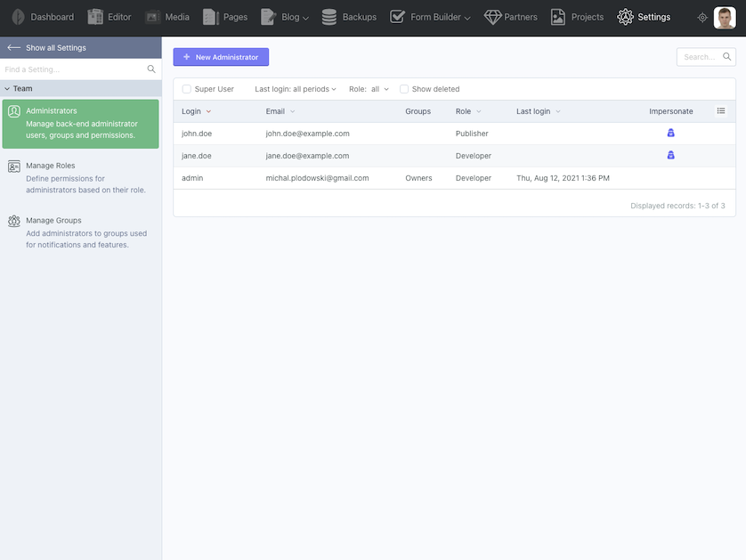This screenshot has width=746, height=560.
Task: Open the Projects menu item
Action: pos(577,17)
